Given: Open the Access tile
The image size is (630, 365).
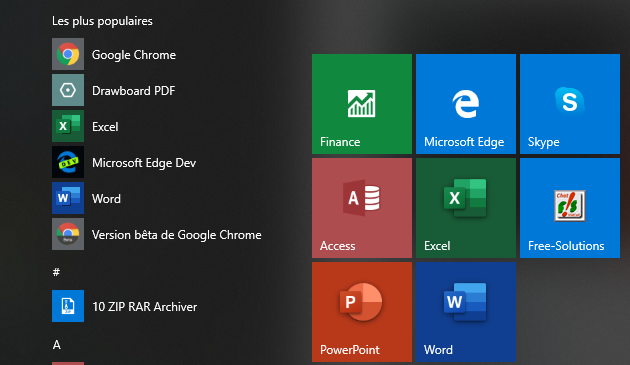Looking at the screenshot, I should [x=362, y=208].
